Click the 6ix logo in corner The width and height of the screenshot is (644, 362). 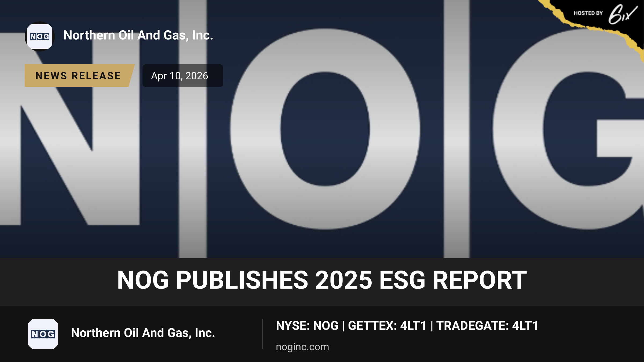pos(623,14)
